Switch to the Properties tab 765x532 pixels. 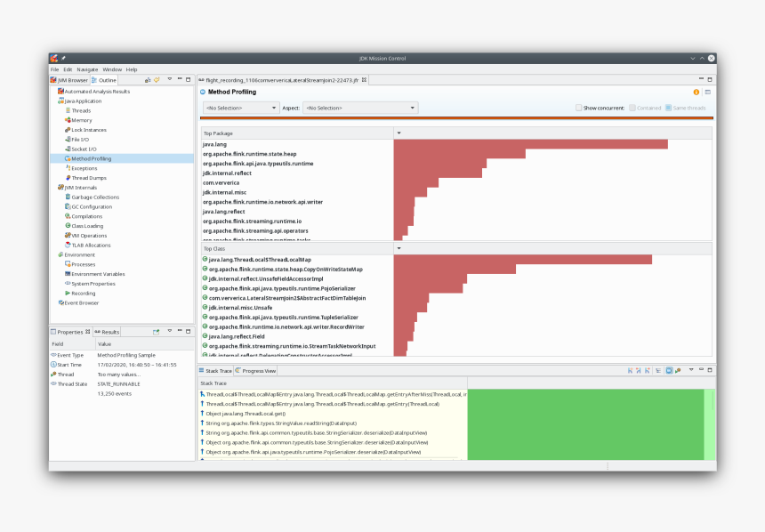70,332
